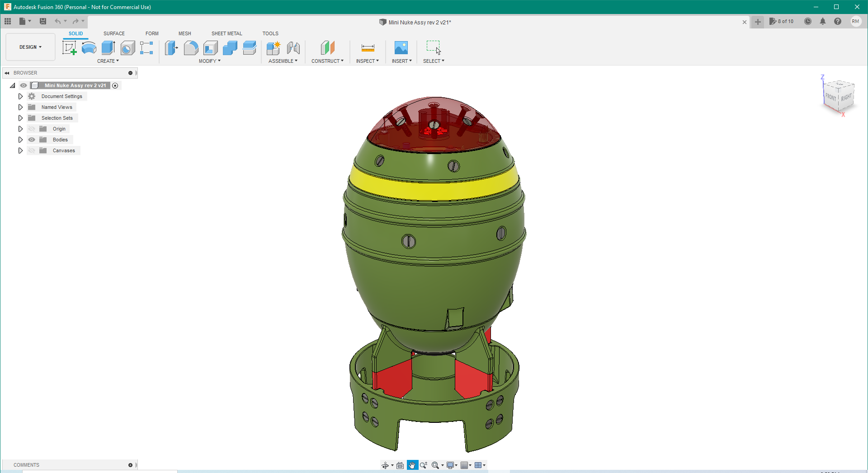Select the Joint tool
Viewport: 868px width, 473px height.
click(293, 47)
